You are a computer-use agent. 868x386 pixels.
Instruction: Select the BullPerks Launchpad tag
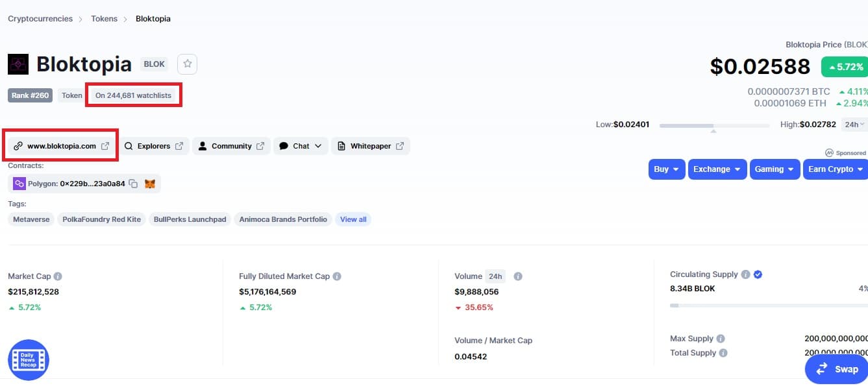[190, 219]
